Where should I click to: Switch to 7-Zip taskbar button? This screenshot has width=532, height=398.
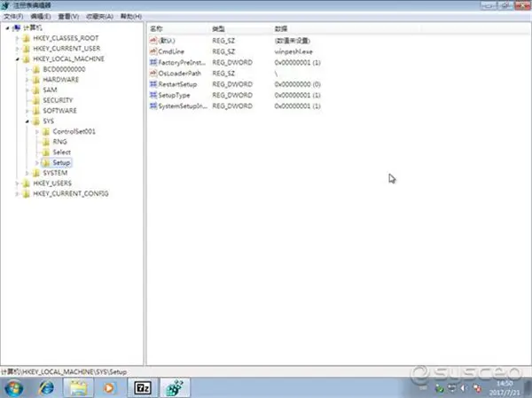143,388
